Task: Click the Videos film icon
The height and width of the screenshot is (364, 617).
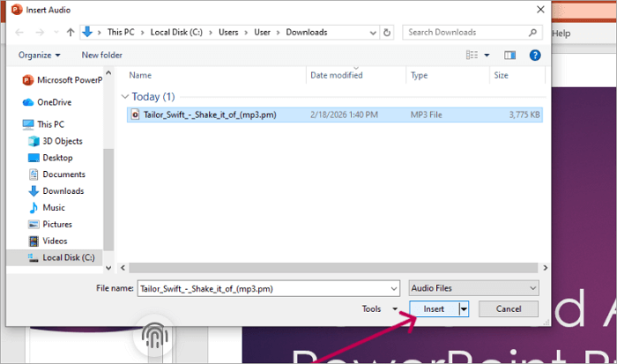Action: click(33, 241)
